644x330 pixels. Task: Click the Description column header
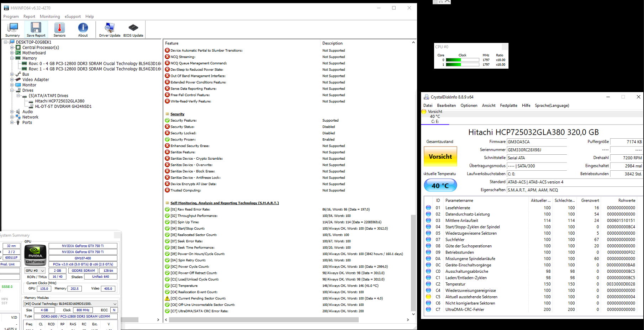tap(332, 43)
